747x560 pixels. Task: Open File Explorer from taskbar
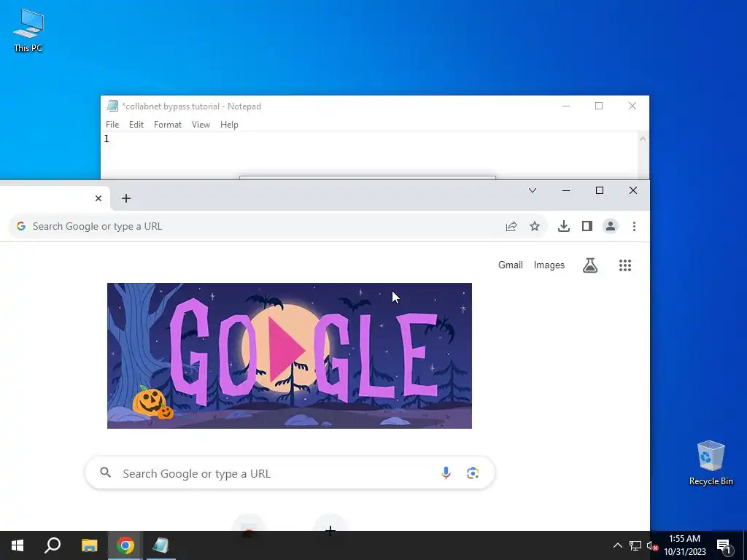point(89,545)
